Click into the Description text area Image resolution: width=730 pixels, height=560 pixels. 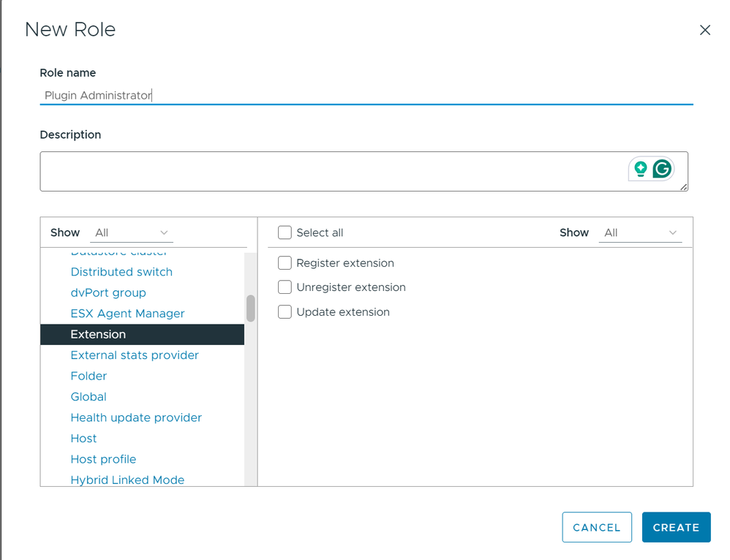point(329,171)
